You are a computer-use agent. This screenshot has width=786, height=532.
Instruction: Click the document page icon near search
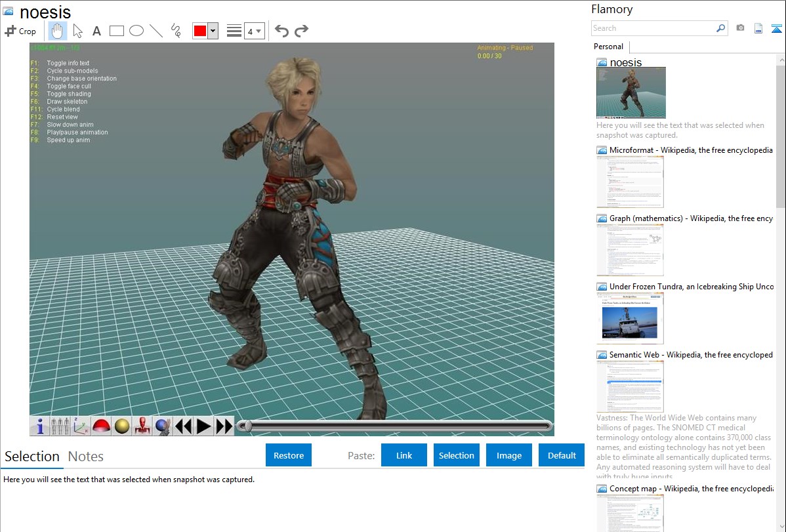(x=758, y=28)
